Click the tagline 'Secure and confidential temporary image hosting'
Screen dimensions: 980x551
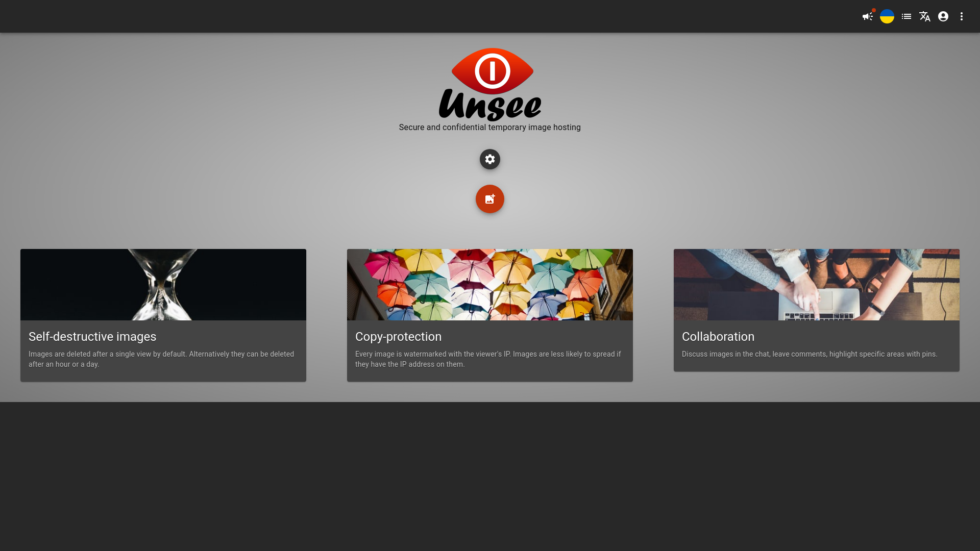click(490, 128)
